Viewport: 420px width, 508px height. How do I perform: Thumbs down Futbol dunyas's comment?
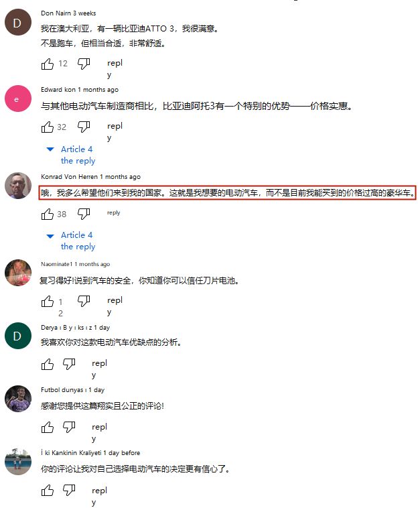point(69,428)
